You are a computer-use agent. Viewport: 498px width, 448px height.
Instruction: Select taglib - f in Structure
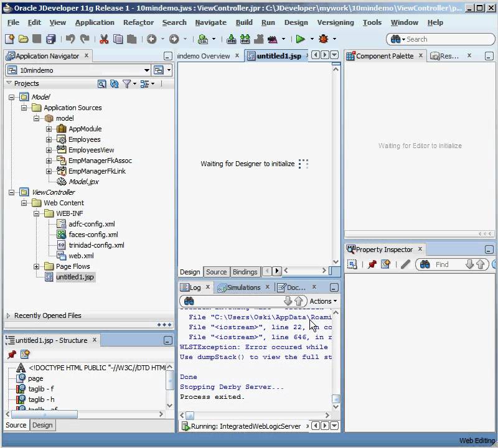pos(41,389)
